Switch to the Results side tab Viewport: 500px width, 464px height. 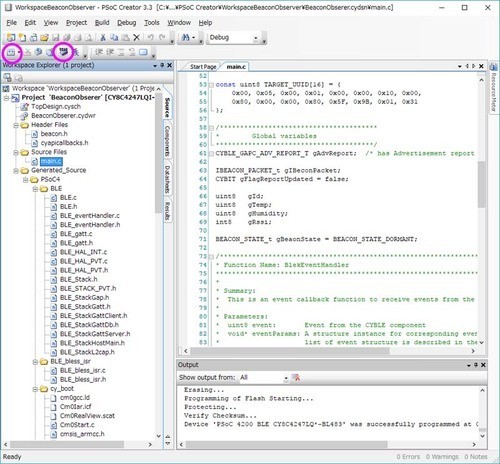[x=167, y=211]
